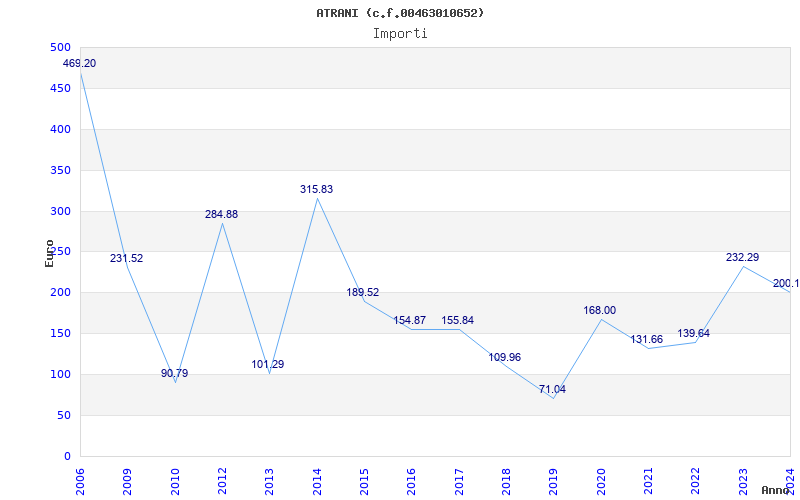
Task: Select the 155.84 data label
Action: click(x=458, y=321)
